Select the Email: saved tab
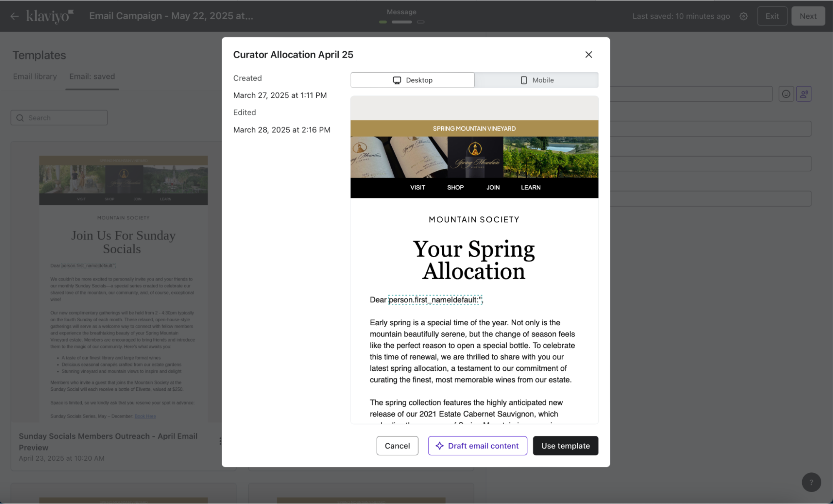Image resolution: width=833 pixels, height=504 pixels. pos(92,77)
